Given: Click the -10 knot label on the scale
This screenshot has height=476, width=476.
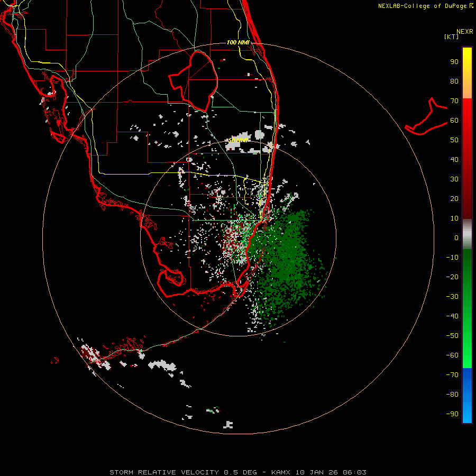Looking at the screenshot, I should pyautogui.click(x=452, y=258).
